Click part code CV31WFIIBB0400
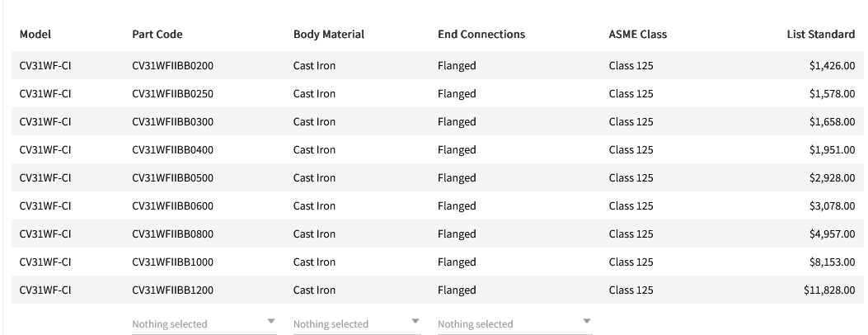Screen dimensions: 868x335 172,150
